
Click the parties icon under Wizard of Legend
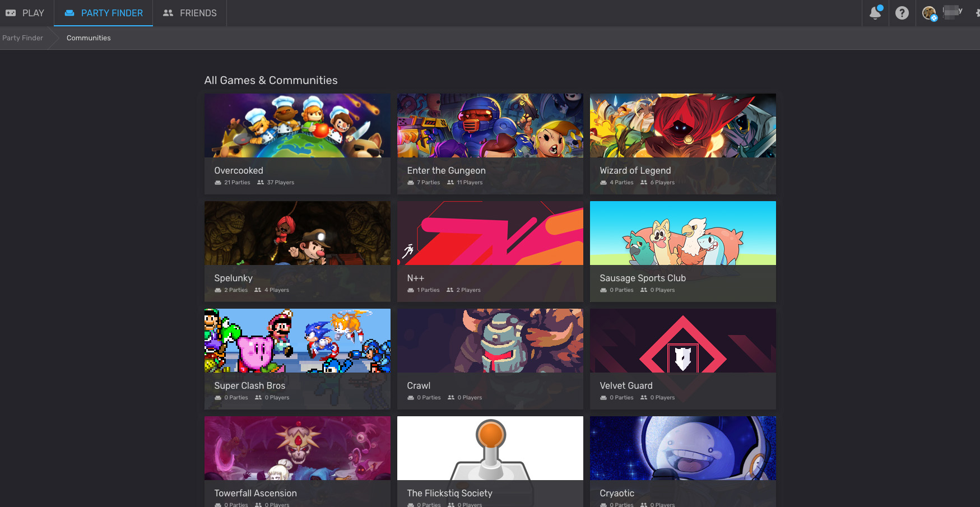603,183
